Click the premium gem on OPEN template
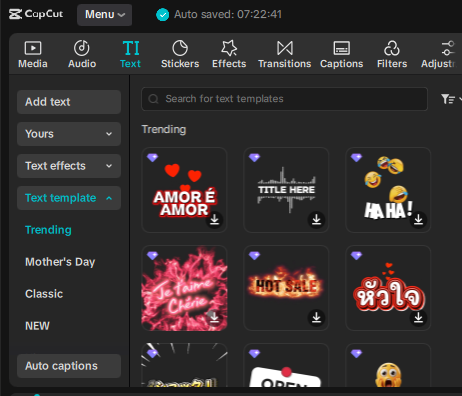The height and width of the screenshot is (396, 462). coord(255,354)
